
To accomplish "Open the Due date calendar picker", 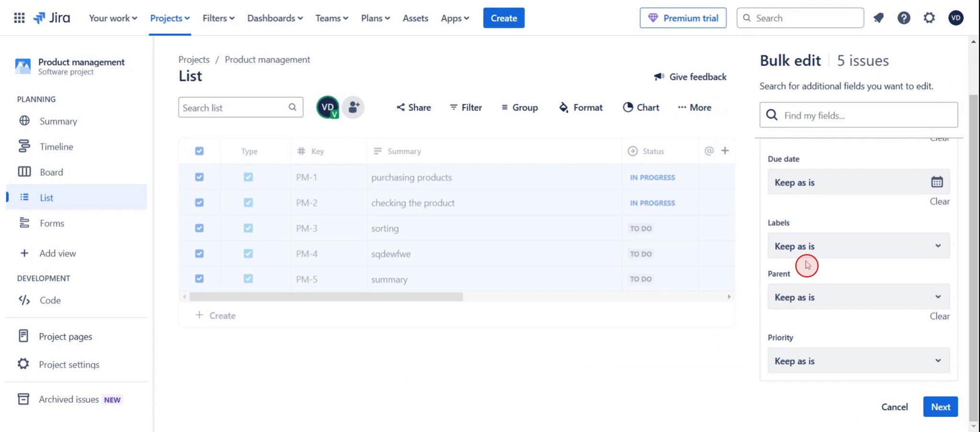I will point(936,182).
